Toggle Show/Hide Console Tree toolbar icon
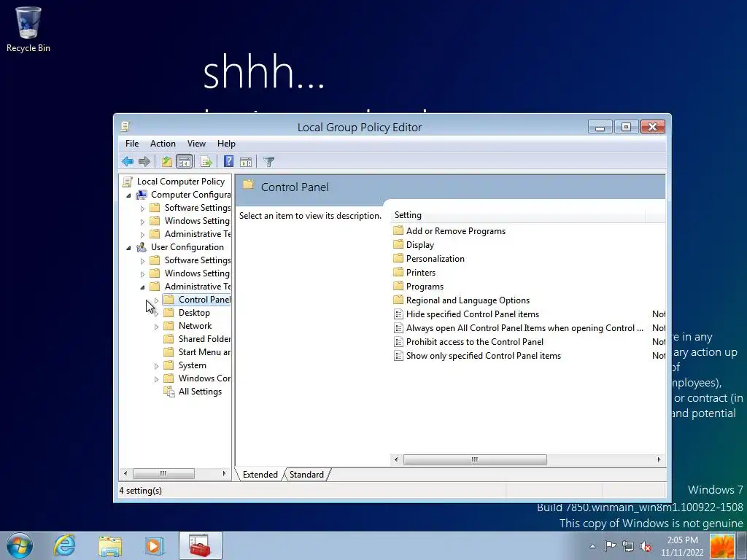This screenshot has width=747, height=560. coord(184,162)
